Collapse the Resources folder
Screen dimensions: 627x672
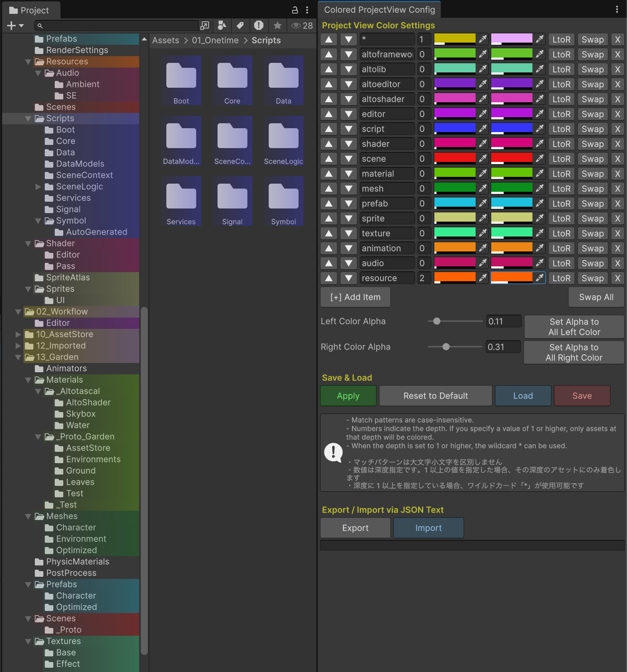tap(28, 61)
